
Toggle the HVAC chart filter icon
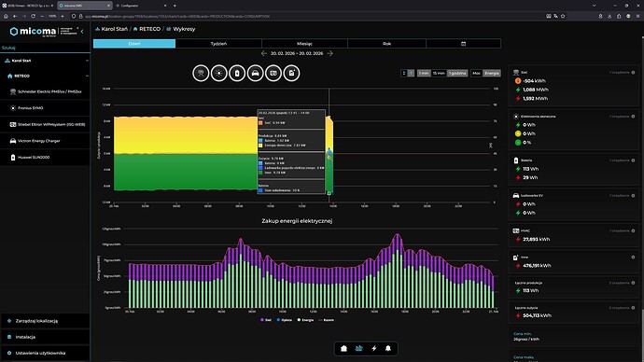273,73
